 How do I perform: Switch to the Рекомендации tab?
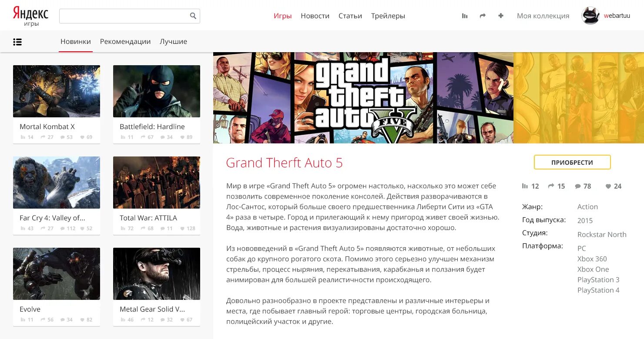(x=125, y=42)
